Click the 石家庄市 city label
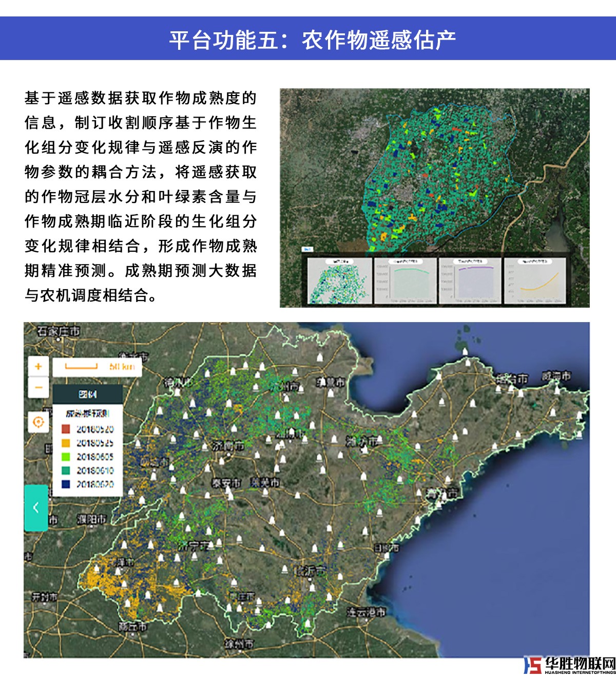The width and height of the screenshot is (616, 677). [59, 332]
